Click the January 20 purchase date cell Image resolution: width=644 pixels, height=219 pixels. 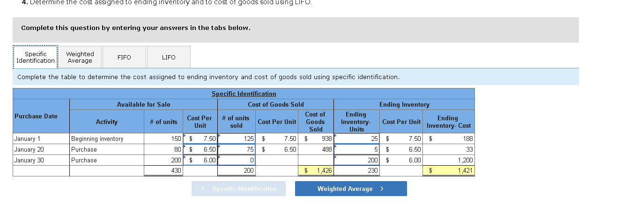tap(41, 149)
